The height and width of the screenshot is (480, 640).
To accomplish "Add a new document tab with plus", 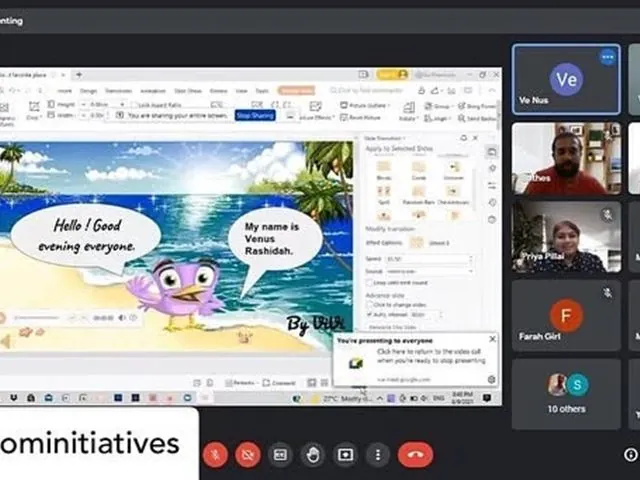I will [x=79, y=75].
